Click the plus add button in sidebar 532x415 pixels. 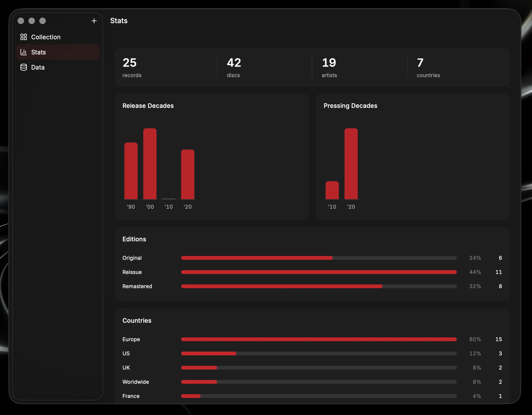click(94, 21)
